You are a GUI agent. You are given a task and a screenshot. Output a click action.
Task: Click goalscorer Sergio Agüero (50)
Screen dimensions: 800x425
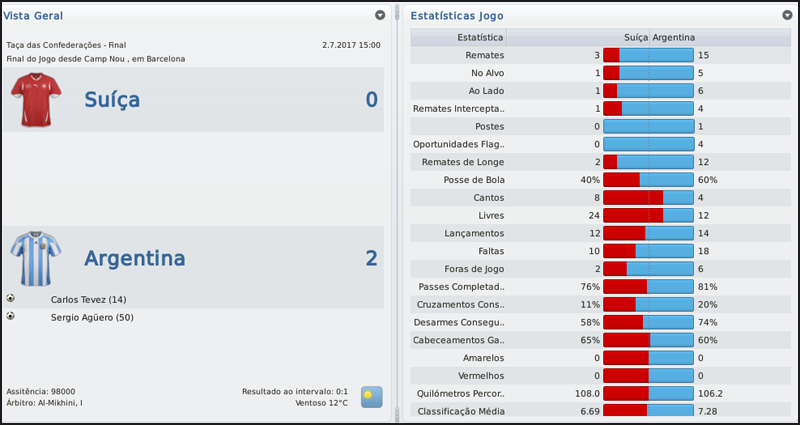[92, 317]
